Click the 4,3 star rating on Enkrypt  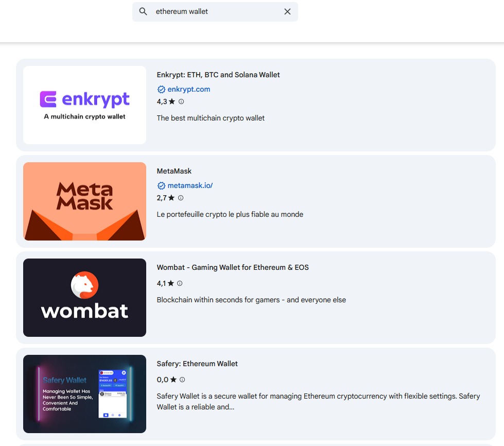[166, 101]
